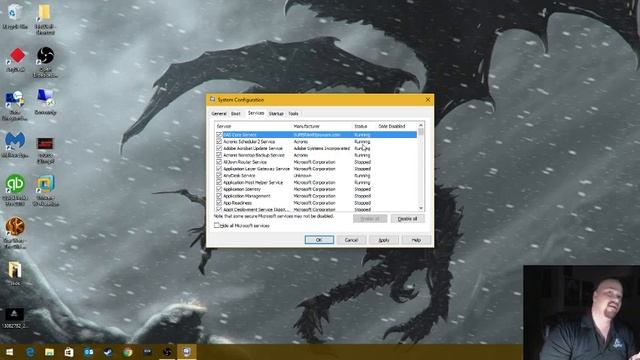Click the services list scroll-down arrow
The image size is (640, 360).
coord(421,208)
